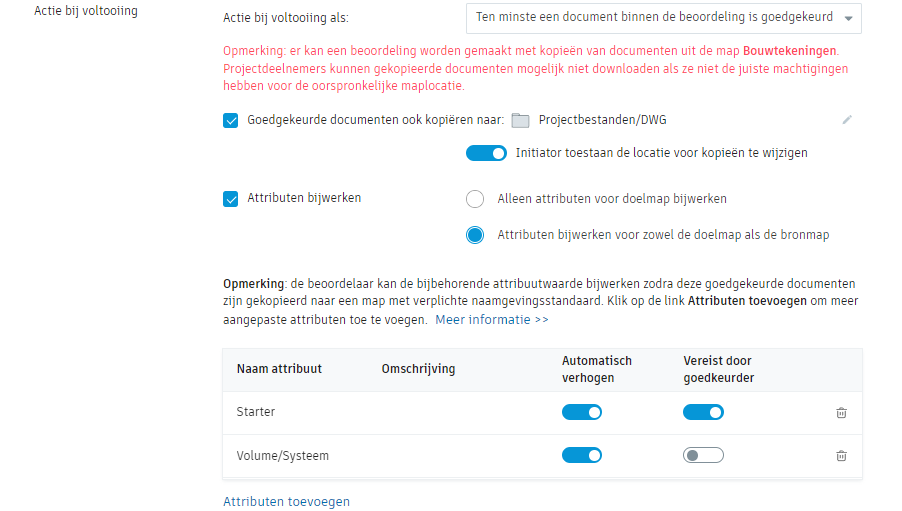Click the 'Volume/Systeem' attribute name
Image resolution: width=902 pixels, height=511 pixels.
coord(283,455)
